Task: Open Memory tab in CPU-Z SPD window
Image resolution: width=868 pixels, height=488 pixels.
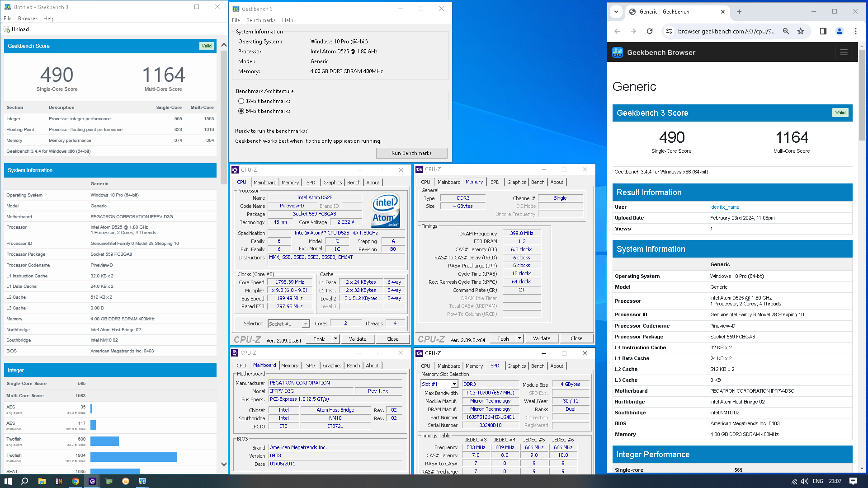Action: [474, 366]
